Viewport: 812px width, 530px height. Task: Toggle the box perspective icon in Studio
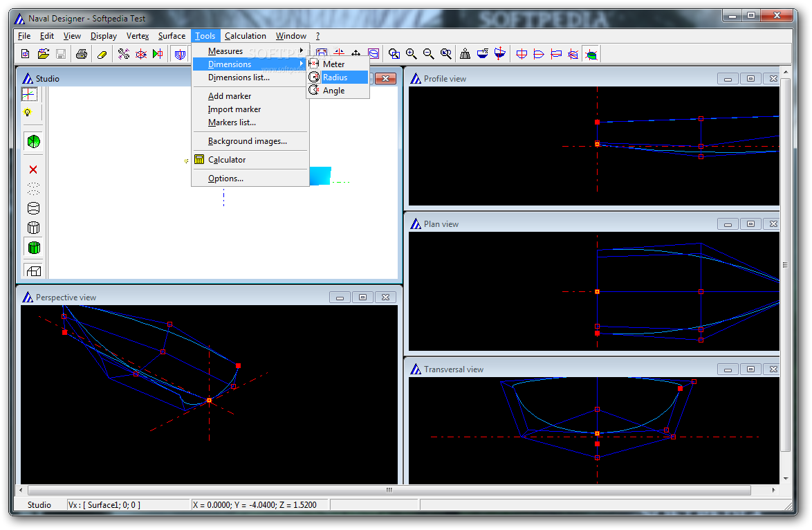(34, 271)
